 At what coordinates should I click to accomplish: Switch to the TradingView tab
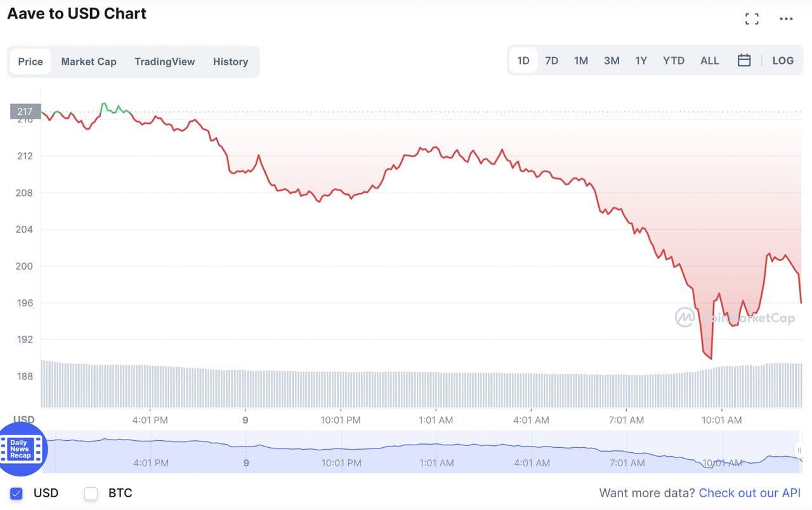[x=164, y=62]
